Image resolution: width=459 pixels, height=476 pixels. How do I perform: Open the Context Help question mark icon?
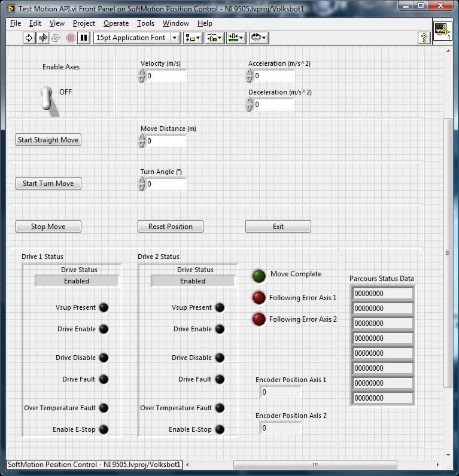[x=424, y=38]
